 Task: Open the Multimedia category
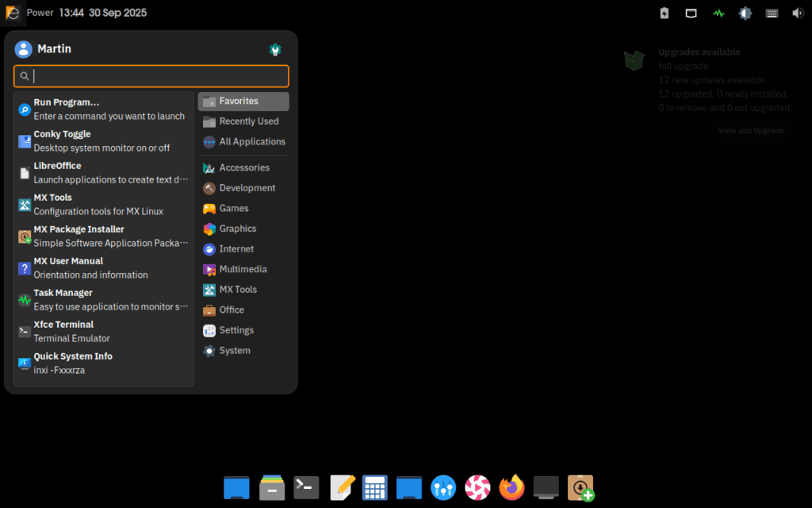pyautogui.click(x=243, y=270)
